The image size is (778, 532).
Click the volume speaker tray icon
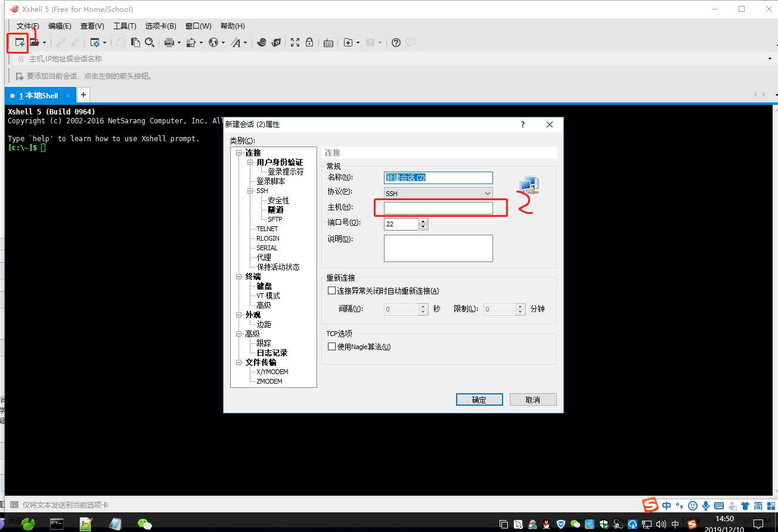click(661, 524)
